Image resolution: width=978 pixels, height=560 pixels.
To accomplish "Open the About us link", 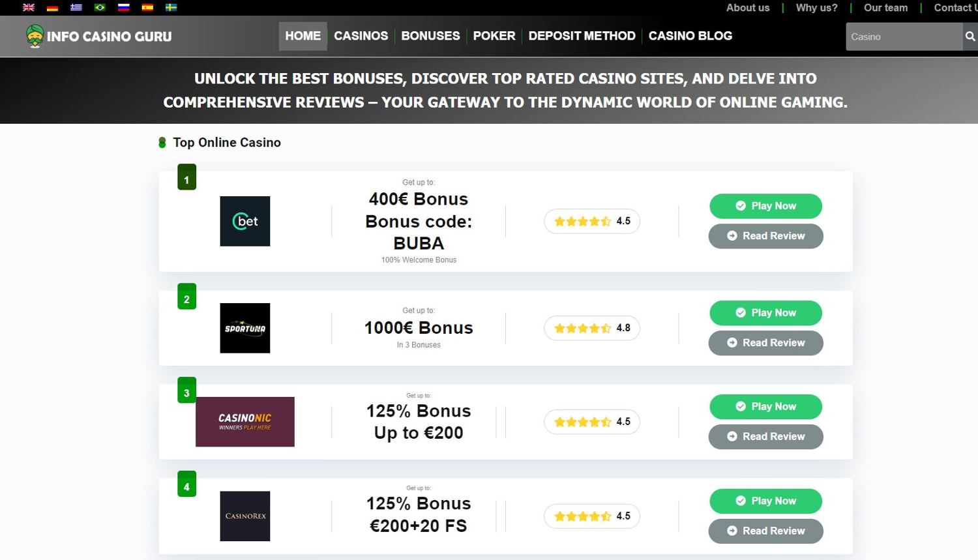I will pos(748,8).
